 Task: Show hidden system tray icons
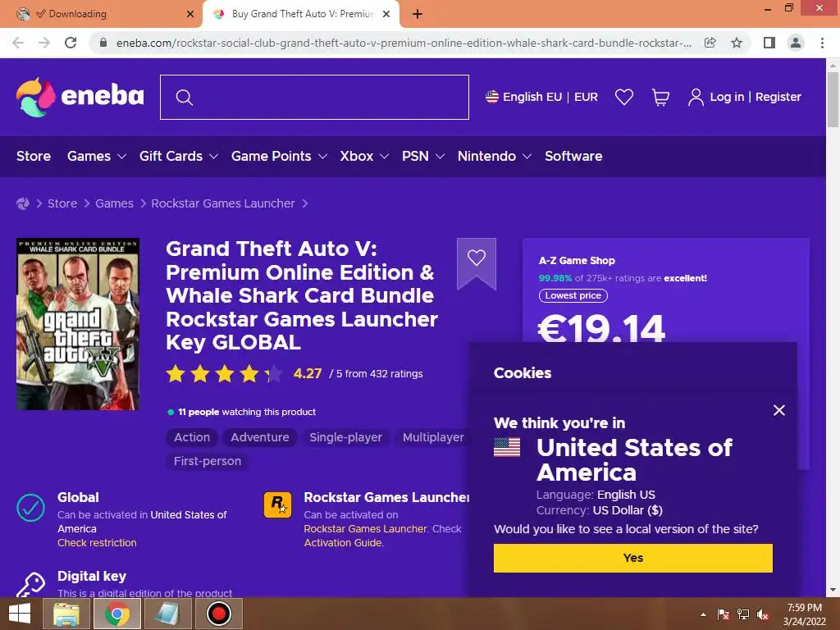pyautogui.click(x=703, y=614)
